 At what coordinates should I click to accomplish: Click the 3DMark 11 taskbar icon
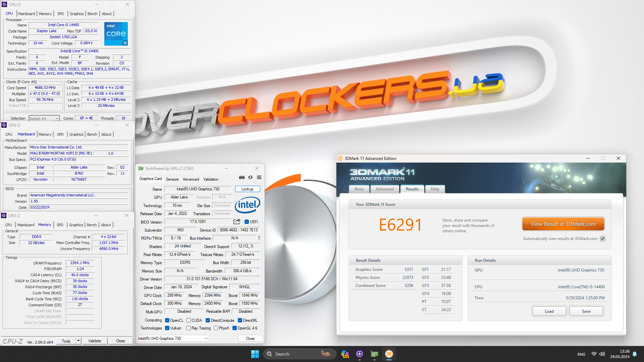coord(389,354)
